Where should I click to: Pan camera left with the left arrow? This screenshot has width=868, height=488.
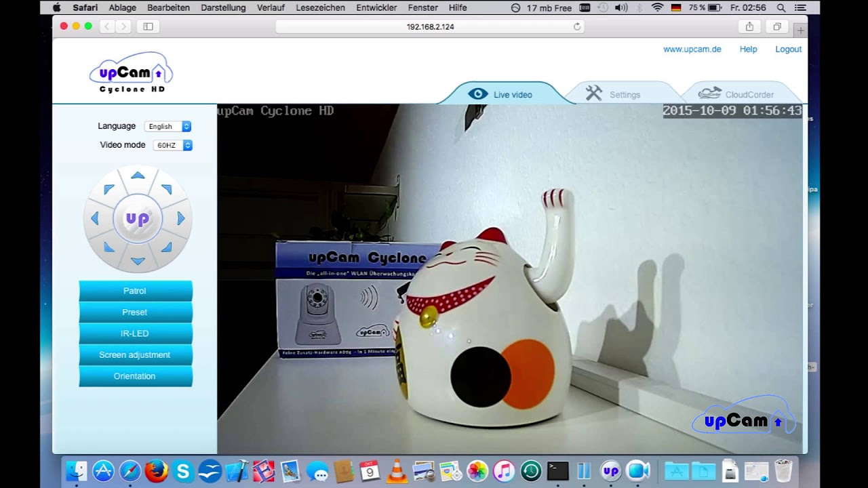94,218
